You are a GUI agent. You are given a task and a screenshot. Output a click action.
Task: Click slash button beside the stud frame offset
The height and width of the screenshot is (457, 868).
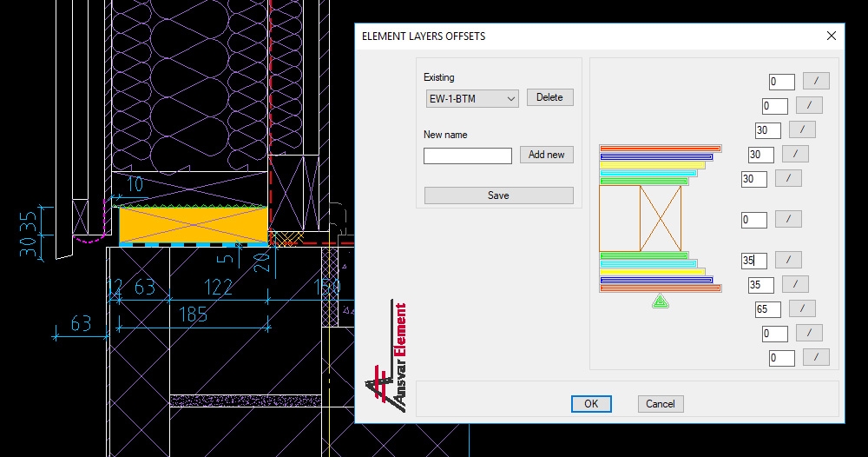click(x=788, y=219)
